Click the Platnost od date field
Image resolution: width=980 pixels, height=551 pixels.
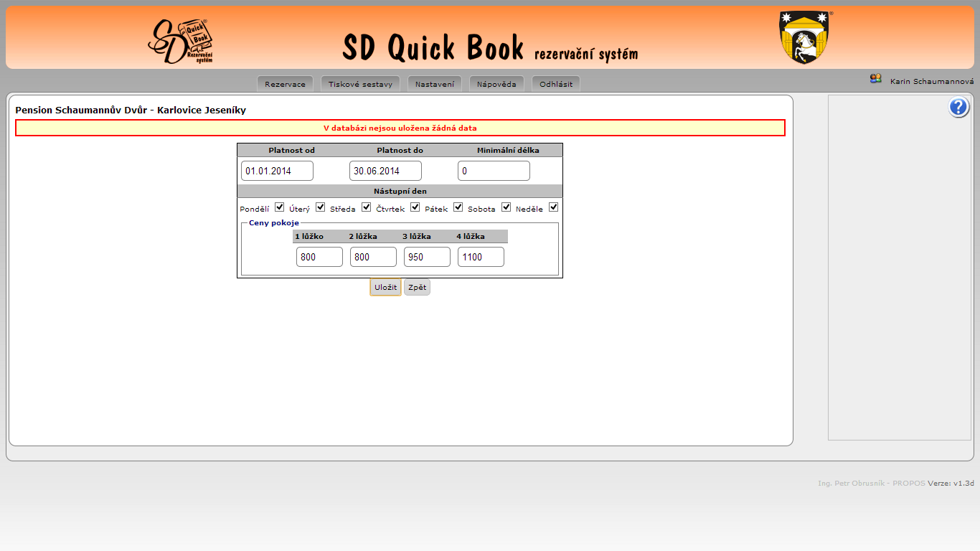(x=277, y=171)
